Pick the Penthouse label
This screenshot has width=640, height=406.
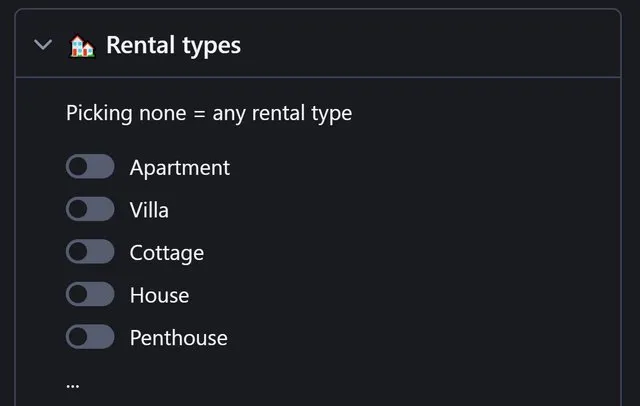178,338
